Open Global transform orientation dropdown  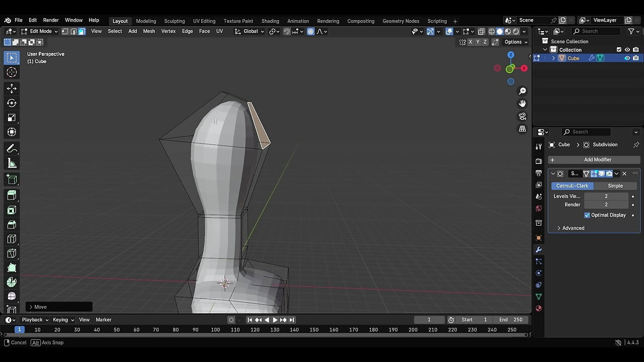click(250, 31)
